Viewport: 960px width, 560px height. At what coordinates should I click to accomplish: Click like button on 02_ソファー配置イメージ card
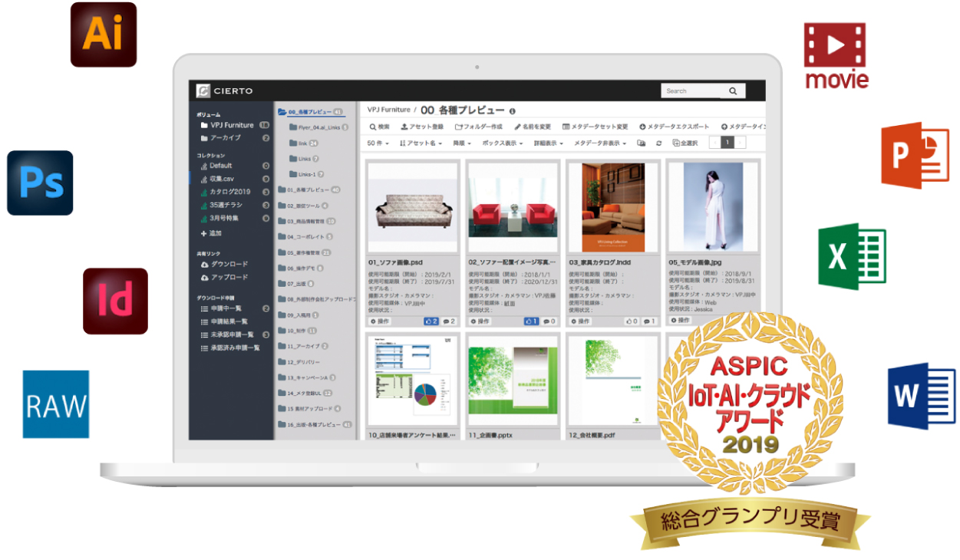tap(531, 321)
